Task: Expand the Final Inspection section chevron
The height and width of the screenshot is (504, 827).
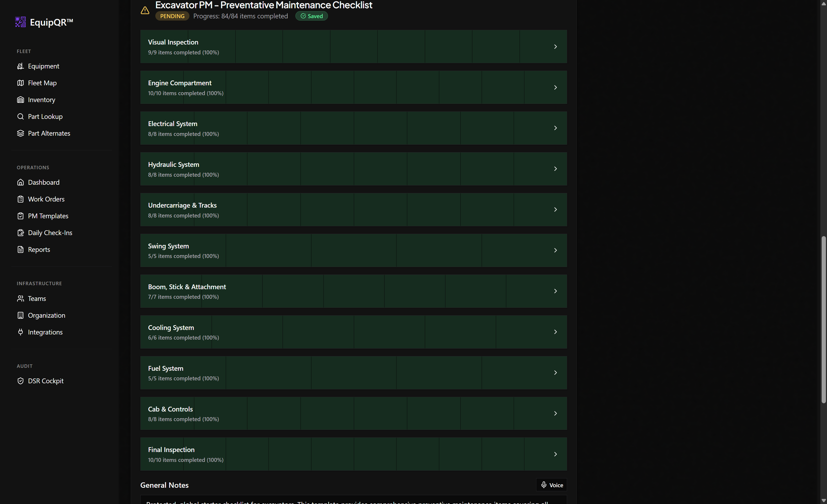Action: coord(555,454)
